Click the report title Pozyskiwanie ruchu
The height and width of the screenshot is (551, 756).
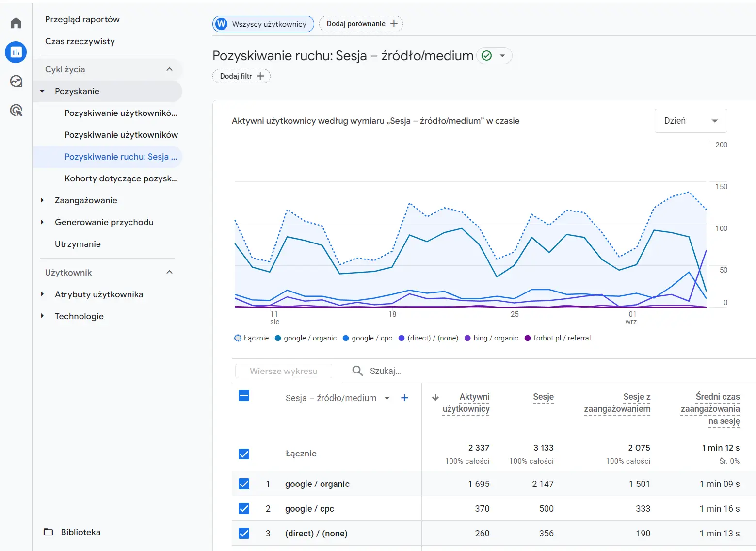343,56
